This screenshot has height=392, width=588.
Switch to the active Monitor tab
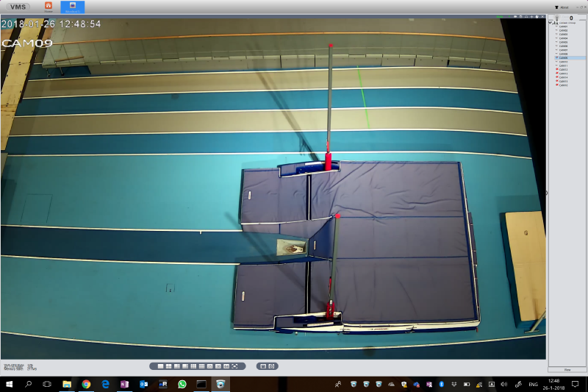pyautogui.click(x=72, y=7)
